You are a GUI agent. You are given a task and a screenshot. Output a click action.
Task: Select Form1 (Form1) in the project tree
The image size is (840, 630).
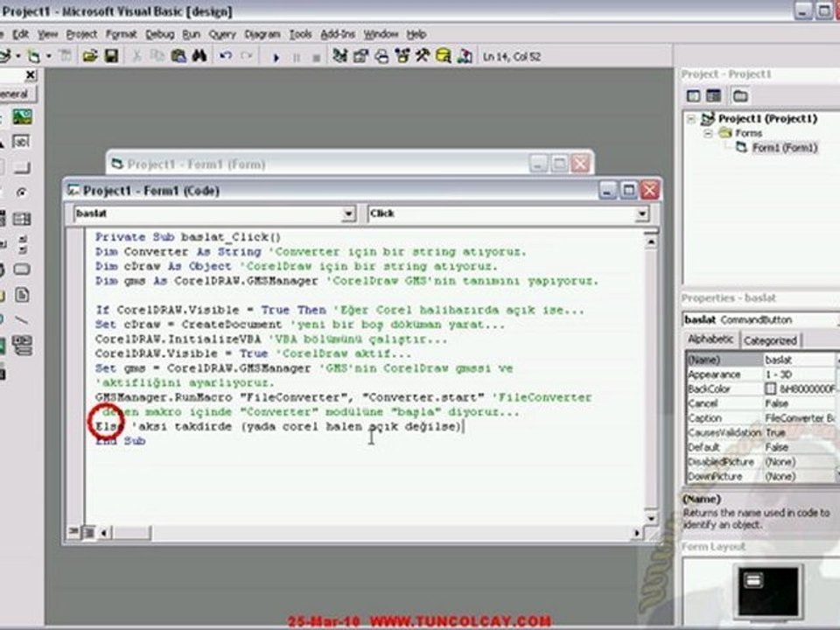click(x=784, y=147)
